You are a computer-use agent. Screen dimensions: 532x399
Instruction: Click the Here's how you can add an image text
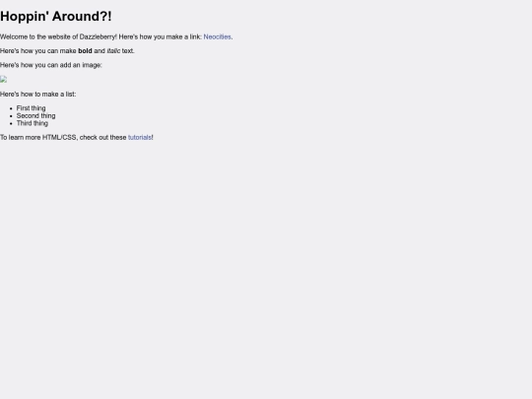(x=51, y=65)
